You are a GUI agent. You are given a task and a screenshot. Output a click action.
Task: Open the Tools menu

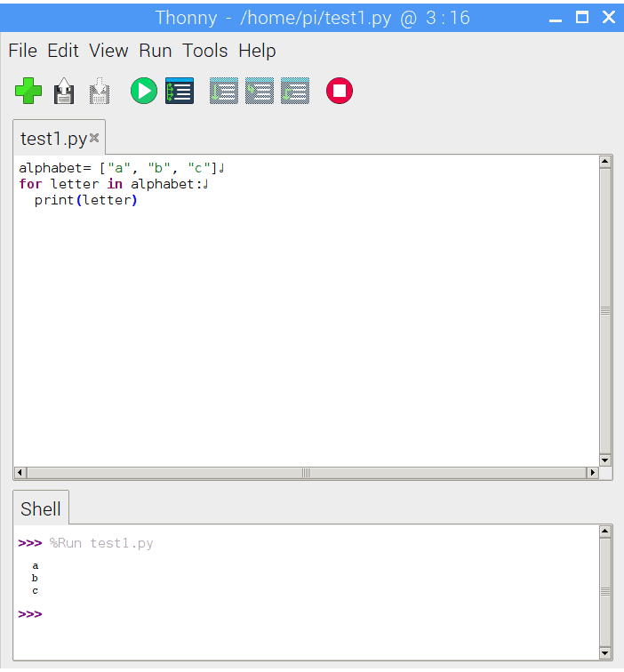(x=204, y=51)
